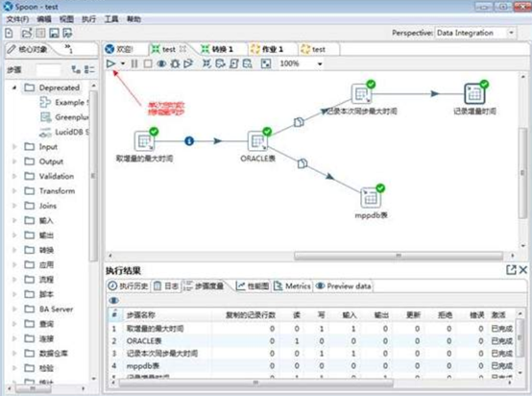Switch to the welcome tab
532x396 pixels.
[x=119, y=49]
